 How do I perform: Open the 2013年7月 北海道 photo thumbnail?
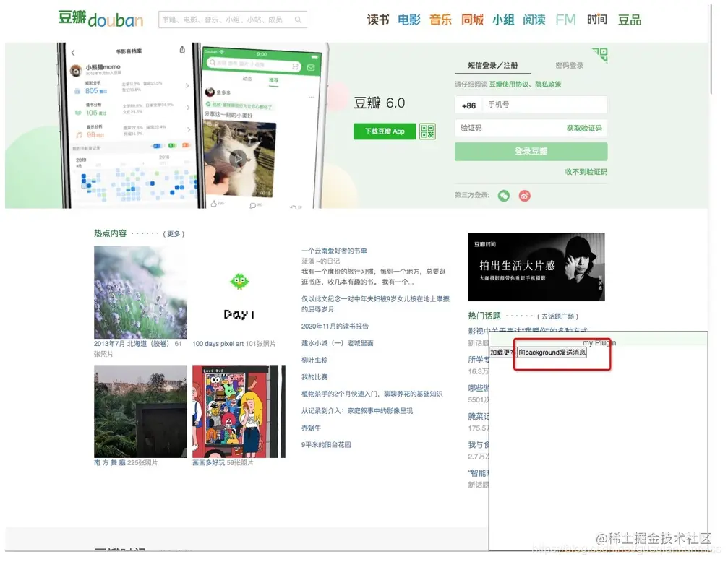tap(140, 292)
